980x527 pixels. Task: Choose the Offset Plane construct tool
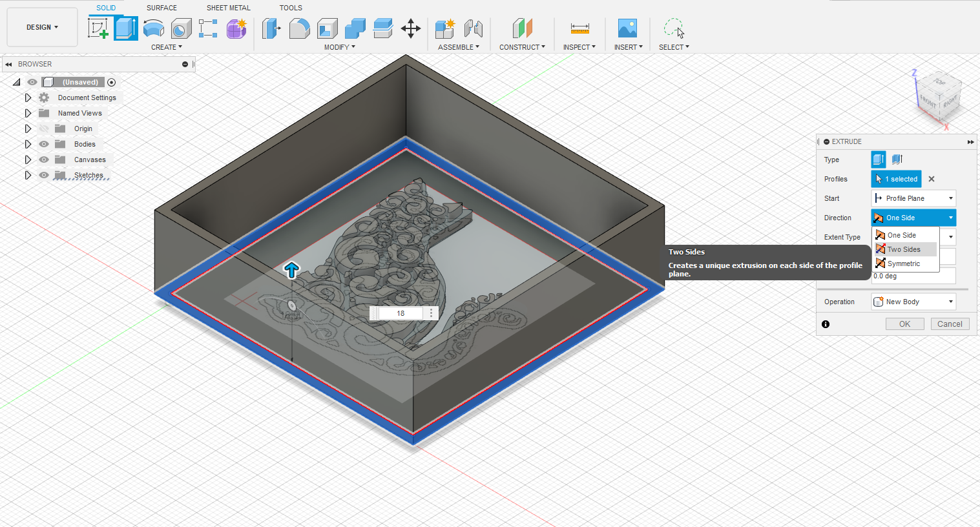[x=522, y=28]
